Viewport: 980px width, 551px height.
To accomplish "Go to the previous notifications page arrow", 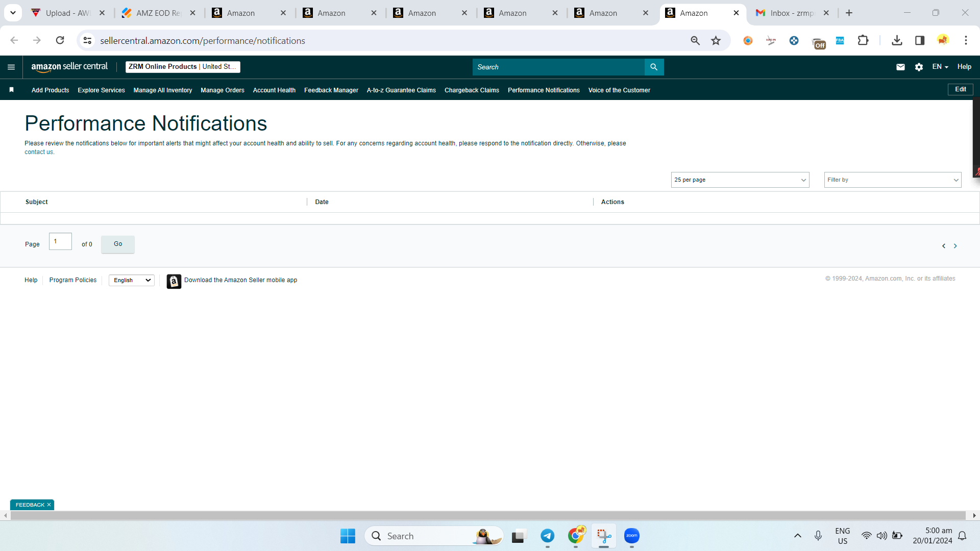I will click(944, 246).
